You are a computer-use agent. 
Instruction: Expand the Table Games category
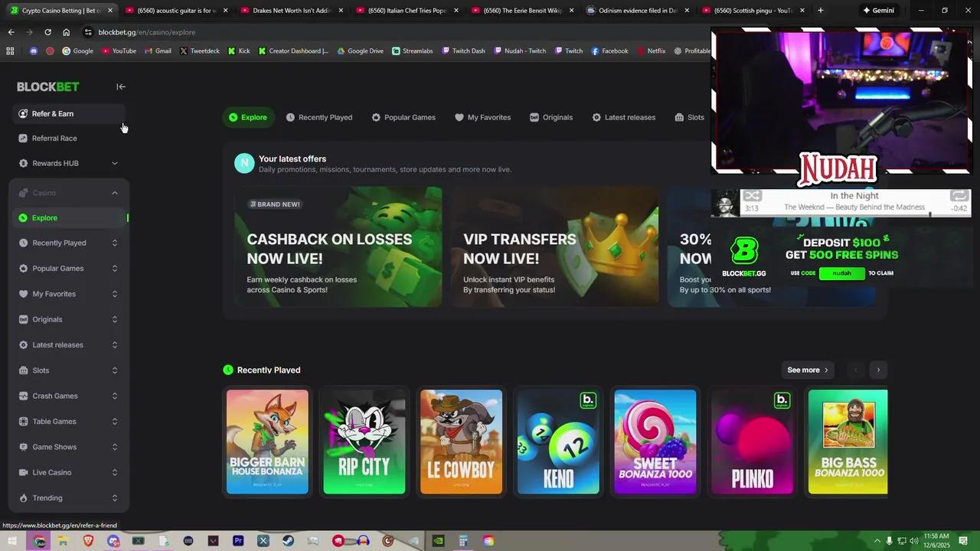pos(114,421)
